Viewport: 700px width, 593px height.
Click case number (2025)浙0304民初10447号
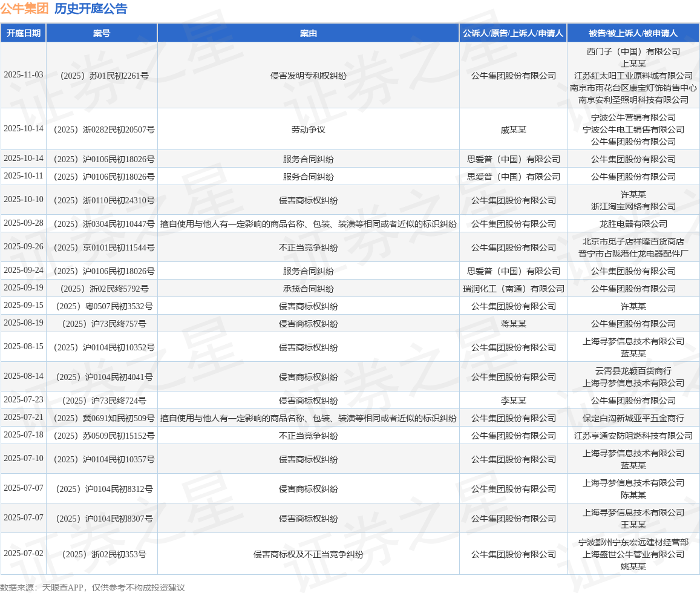tap(105, 224)
